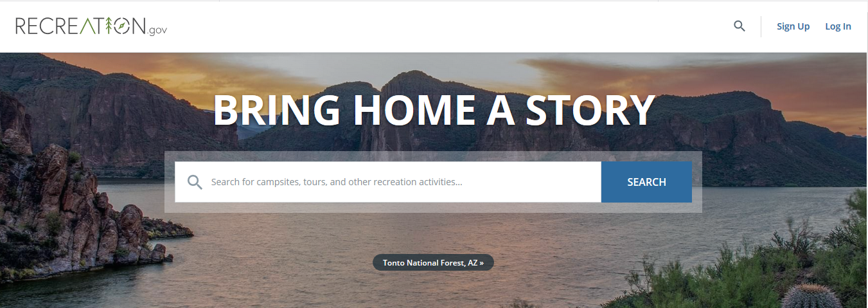Click the "BRING HOME A STORY" headline
The height and width of the screenshot is (308, 868).
[434, 110]
